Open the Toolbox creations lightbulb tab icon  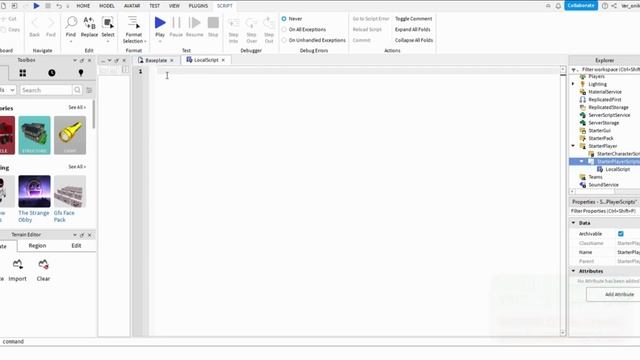(x=81, y=73)
